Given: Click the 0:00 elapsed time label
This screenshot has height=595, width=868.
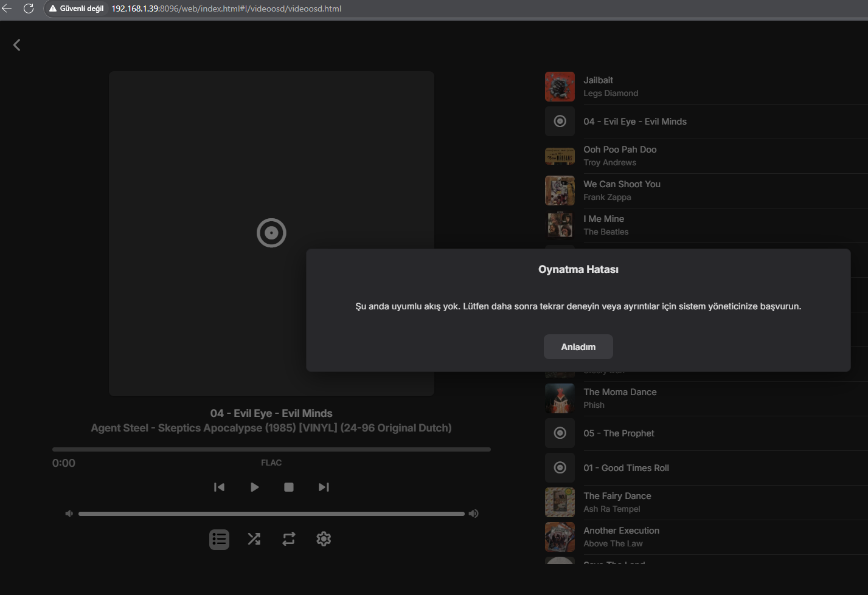Looking at the screenshot, I should (64, 463).
